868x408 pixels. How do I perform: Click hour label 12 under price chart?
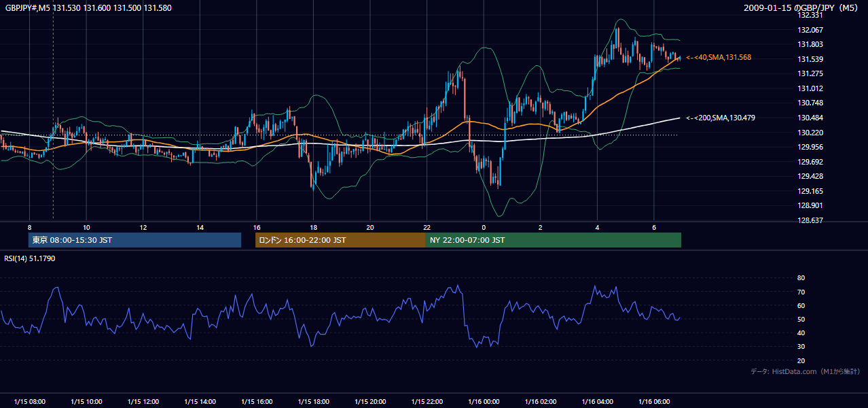[x=143, y=227]
